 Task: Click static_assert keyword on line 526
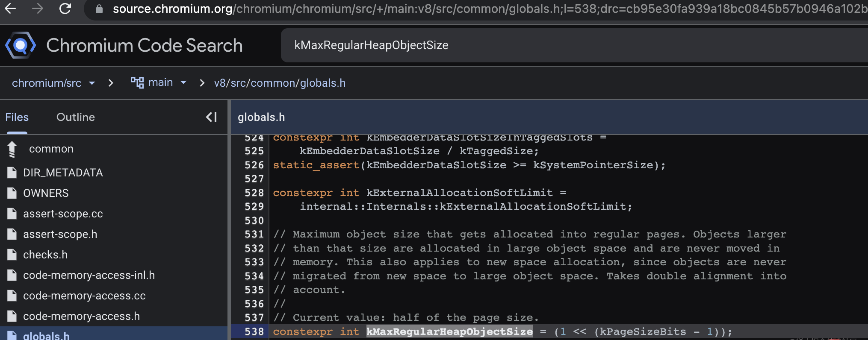click(x=316, y=165)
